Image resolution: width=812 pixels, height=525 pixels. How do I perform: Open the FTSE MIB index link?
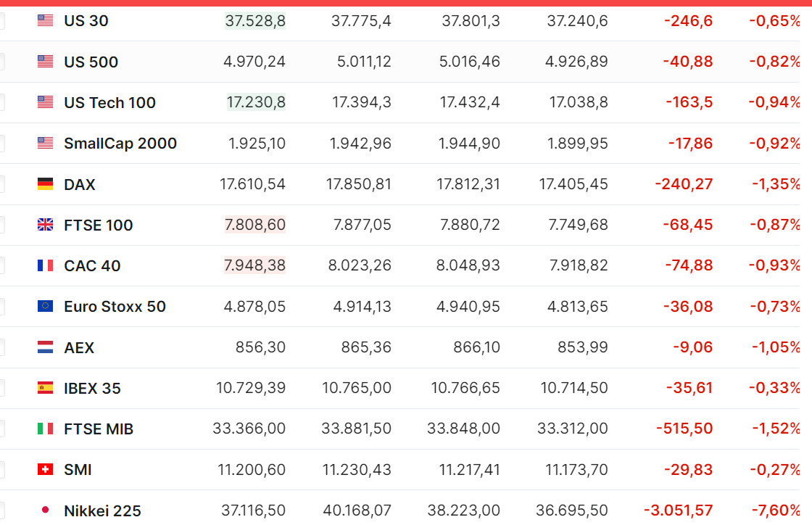click(x=99, y=429)
